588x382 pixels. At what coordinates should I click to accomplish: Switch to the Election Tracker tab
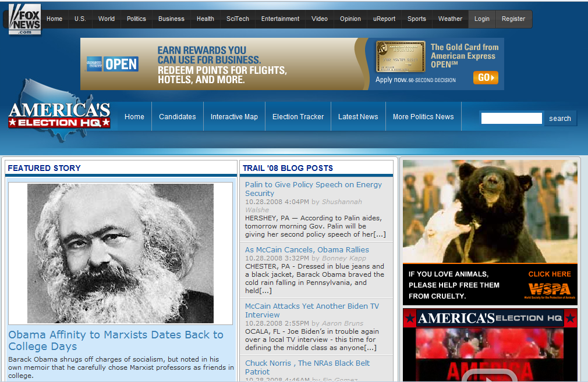298,116
